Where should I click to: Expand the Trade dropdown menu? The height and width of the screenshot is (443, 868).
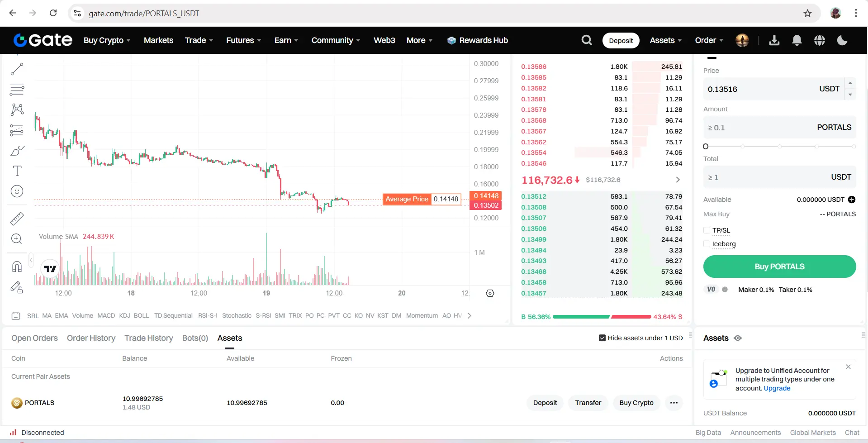[199, 40]
